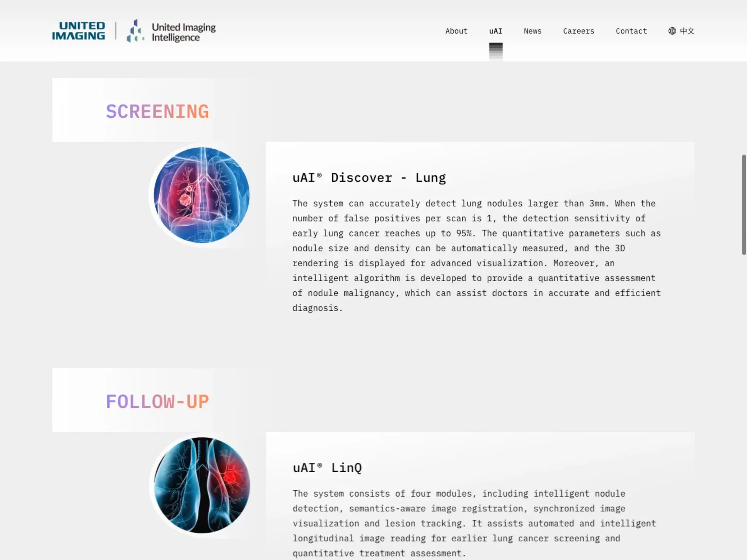Screen dimensions: 747x560
Task: Click the uAI Discover - Lung title
Action: 369,178
